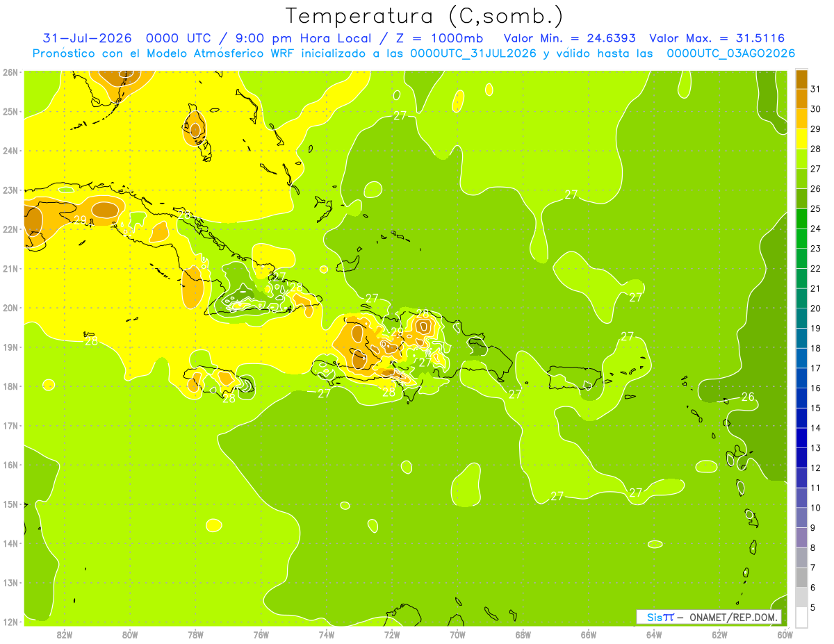This screenshot has width=834, height=644.
Task: Click the "66W" longitude axis label
Action: click(589, 634)
